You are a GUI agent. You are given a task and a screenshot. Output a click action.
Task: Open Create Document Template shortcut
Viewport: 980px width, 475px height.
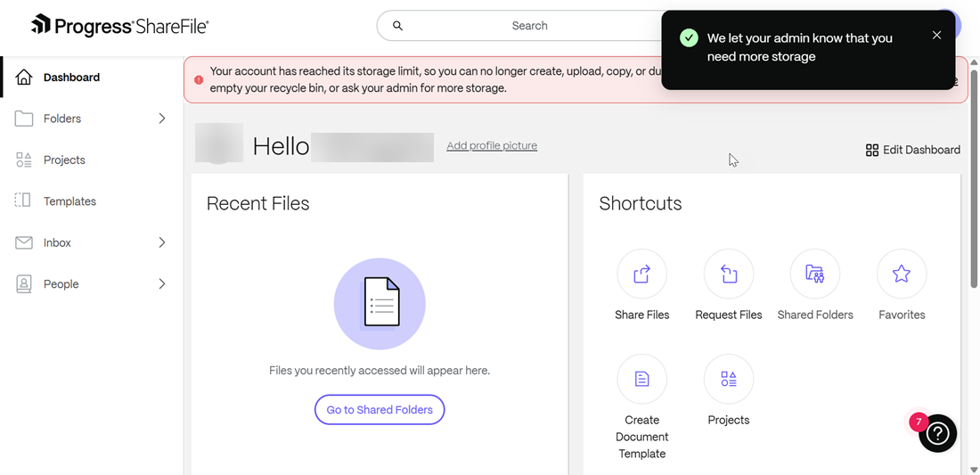641,380
